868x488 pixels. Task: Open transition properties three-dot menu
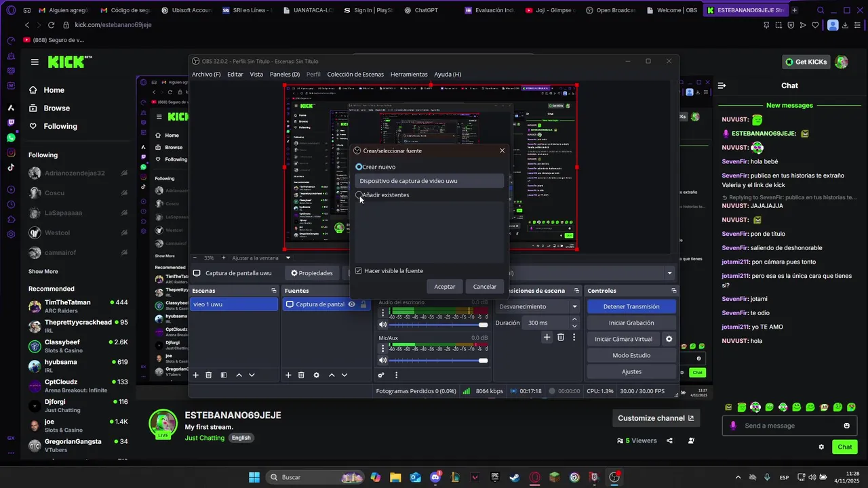coord(574,337)
